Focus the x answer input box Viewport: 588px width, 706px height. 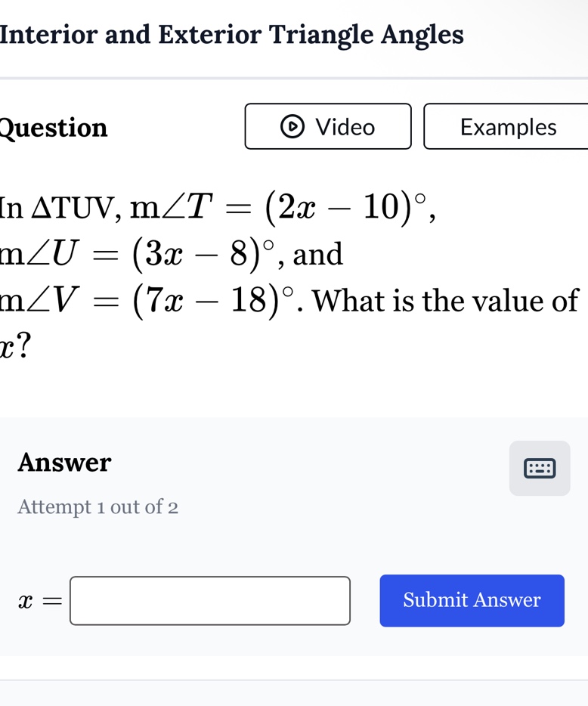(210, 601)
